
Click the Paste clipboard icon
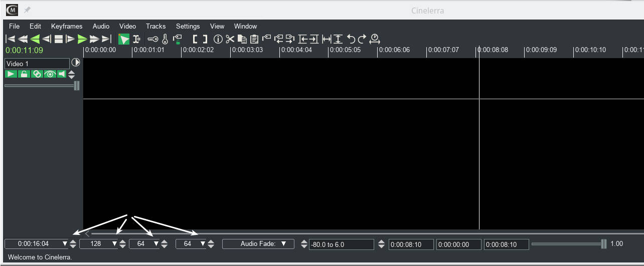[x=254, y=39]
